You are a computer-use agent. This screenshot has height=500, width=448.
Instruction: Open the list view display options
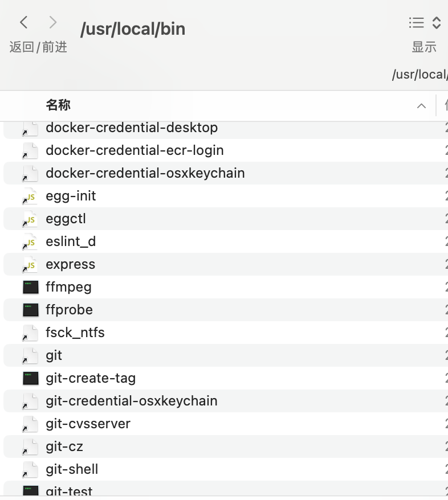425,23
